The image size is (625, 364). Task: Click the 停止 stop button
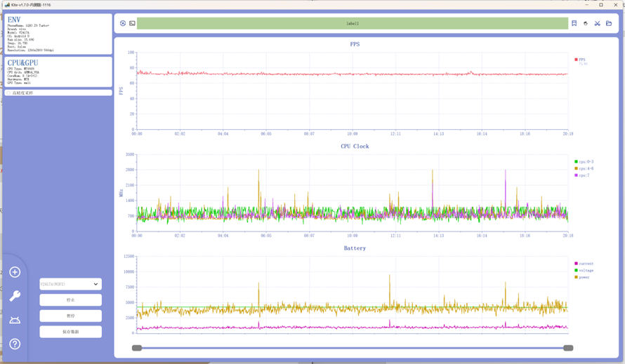pyautogui.click(x=70, y=300)
